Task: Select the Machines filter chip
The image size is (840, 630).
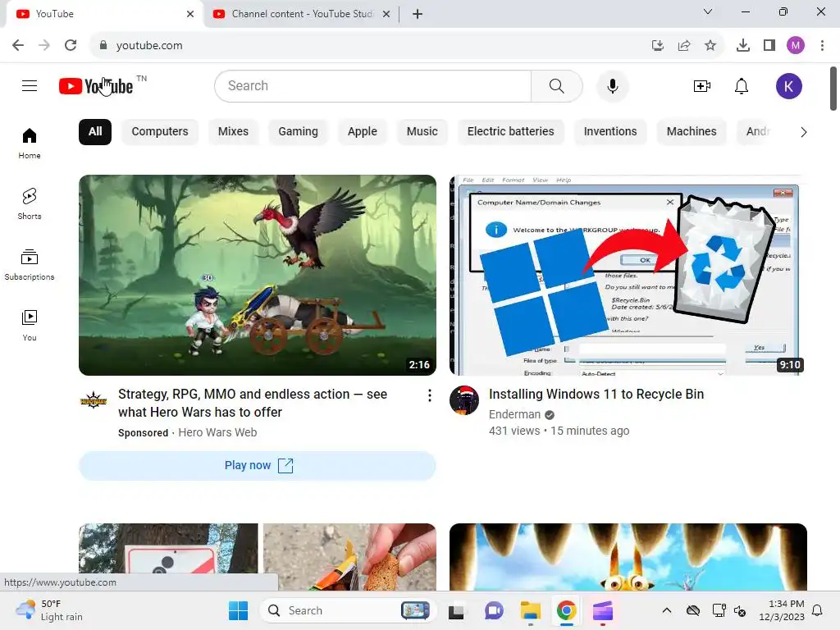Action: pyautogui.click(x=691, y=132)
